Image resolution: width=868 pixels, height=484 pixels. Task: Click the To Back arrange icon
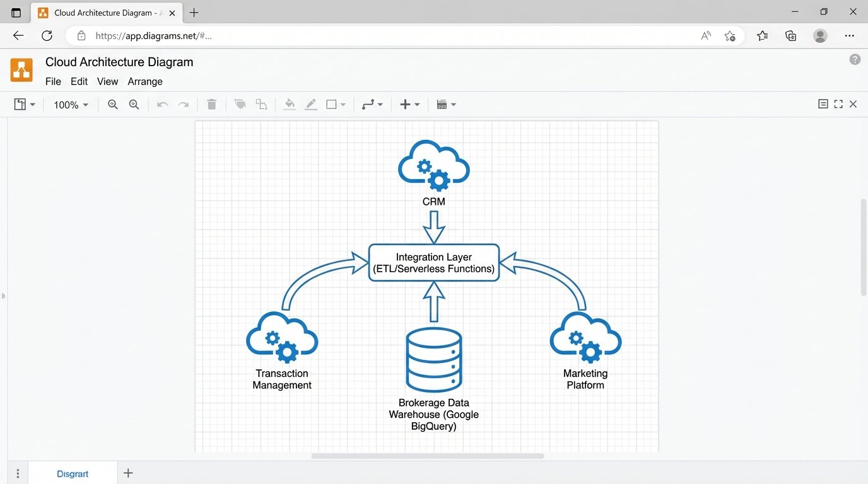coord(261,105)
